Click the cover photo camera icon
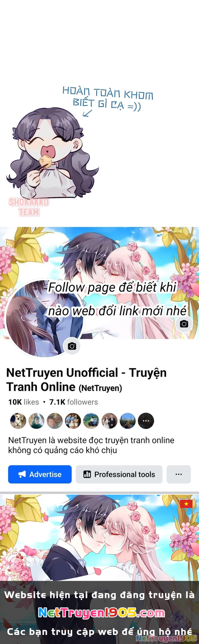199x644 pixels. (x=184, y=324)
